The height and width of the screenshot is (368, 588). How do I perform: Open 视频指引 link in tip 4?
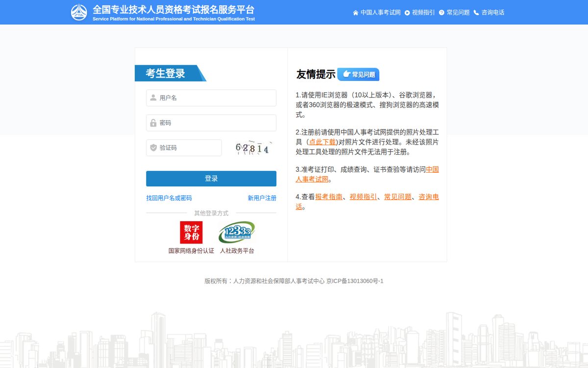click(x=364, y=197)
